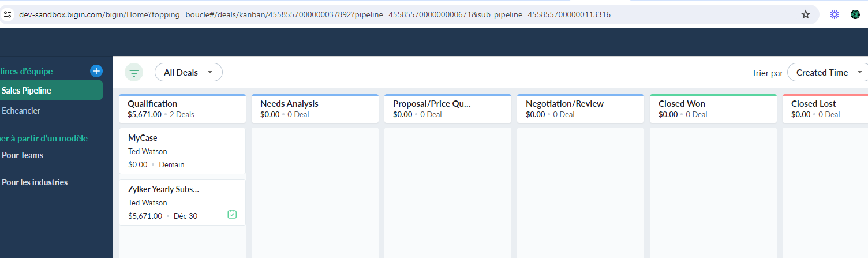Click the site info icon in address bar

(x=8, y=14)
